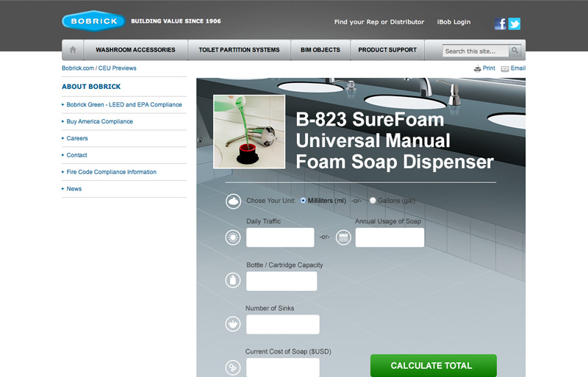Open Toilet Partition Systems menu
The height and width of the screenshot is (377, 588).
(239, 50)
